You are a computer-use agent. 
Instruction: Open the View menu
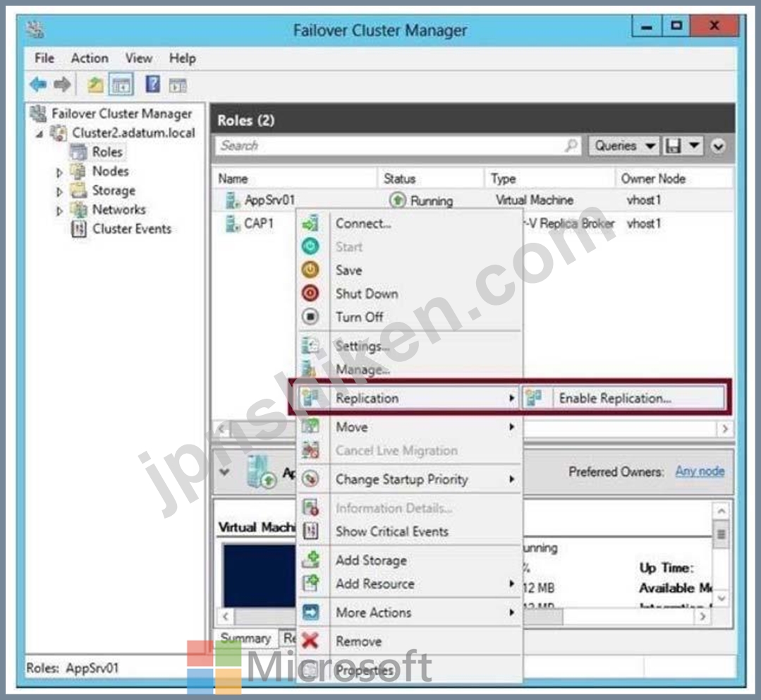139,59
